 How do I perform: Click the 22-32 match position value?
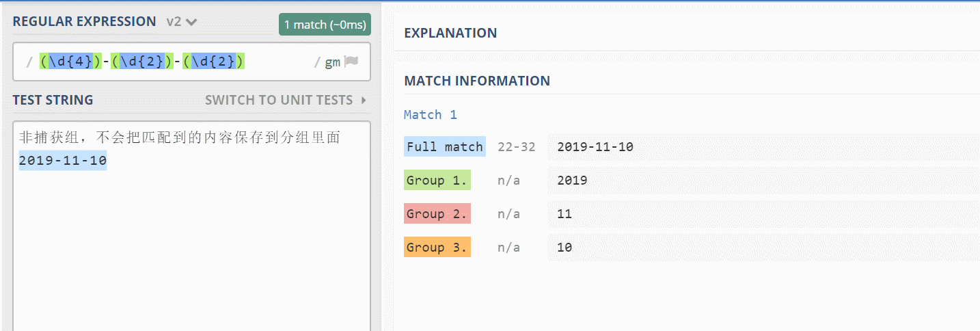click(x=517, y=146)
